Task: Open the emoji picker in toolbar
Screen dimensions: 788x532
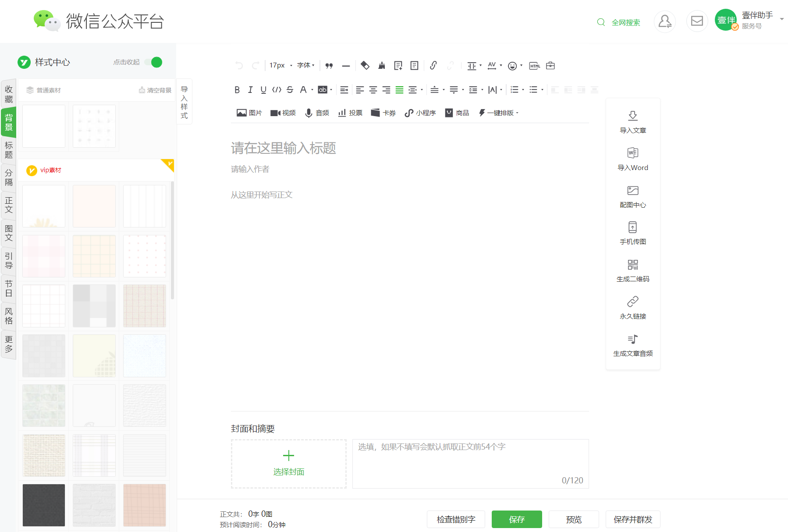Action: click(x=512, y=66)
